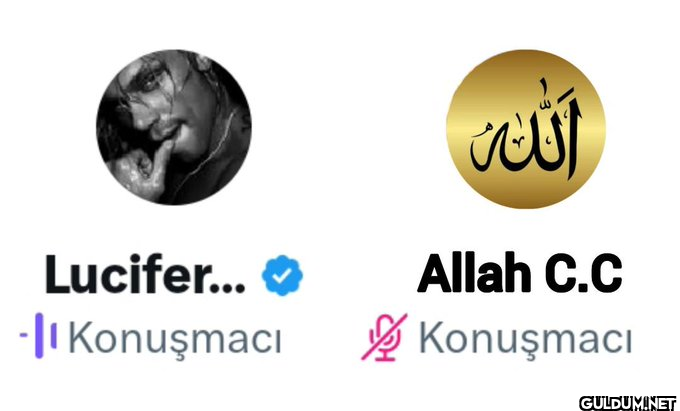Screen dimensions: 680x411
Task: Click the purple speaking audio-wave icon
Action: pyautogui.click(x=38, y=336)
